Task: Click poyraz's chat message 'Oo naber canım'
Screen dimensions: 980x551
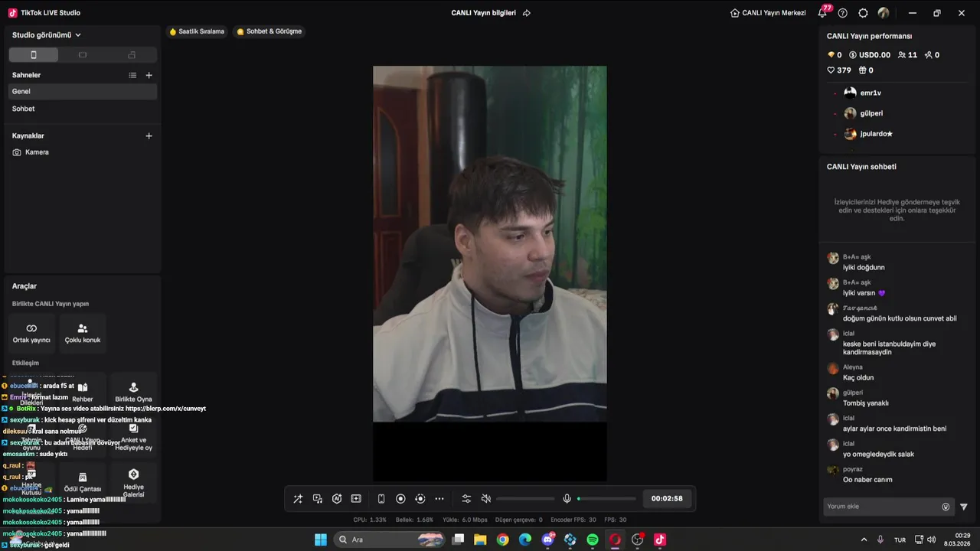Action: [x=867, y=480]
